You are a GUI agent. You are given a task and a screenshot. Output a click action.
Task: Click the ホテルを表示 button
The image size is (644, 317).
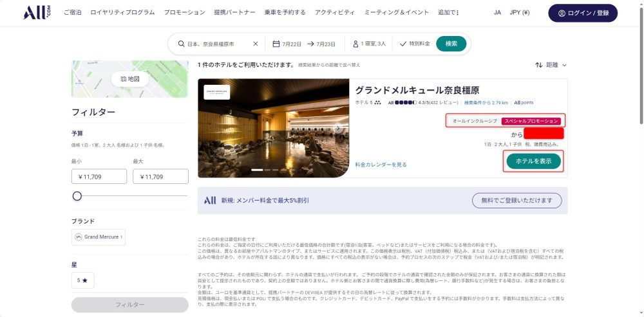tap(533, 161)
